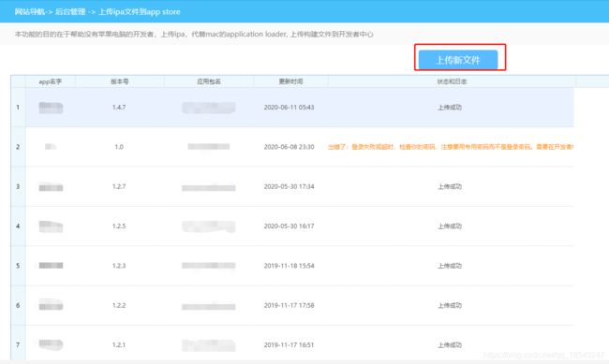Click the date 2019-11-17 17:58
The height and width of the screenshot is (364, 609).
tap(289, 305)
